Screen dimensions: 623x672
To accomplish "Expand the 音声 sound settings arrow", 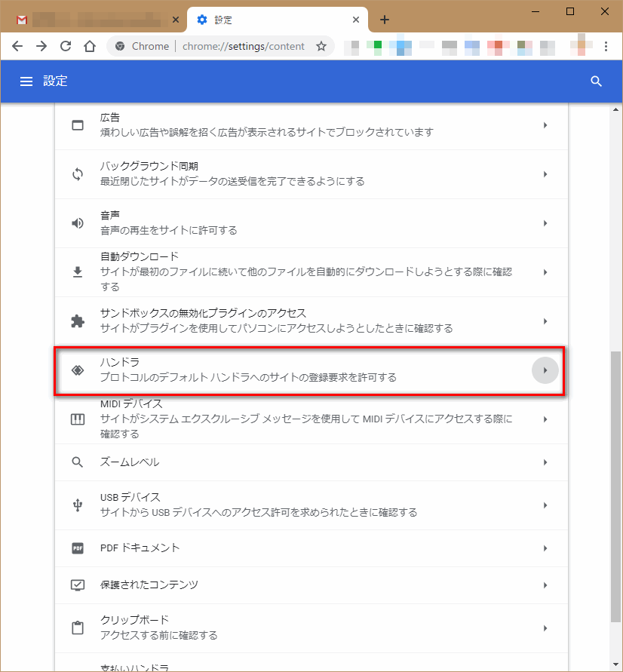I will [x=545, y=223].
